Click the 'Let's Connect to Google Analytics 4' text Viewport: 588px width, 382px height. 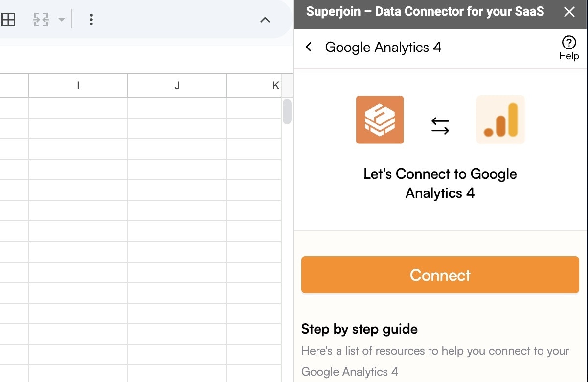pyautogui.click(x=440, y=184)
